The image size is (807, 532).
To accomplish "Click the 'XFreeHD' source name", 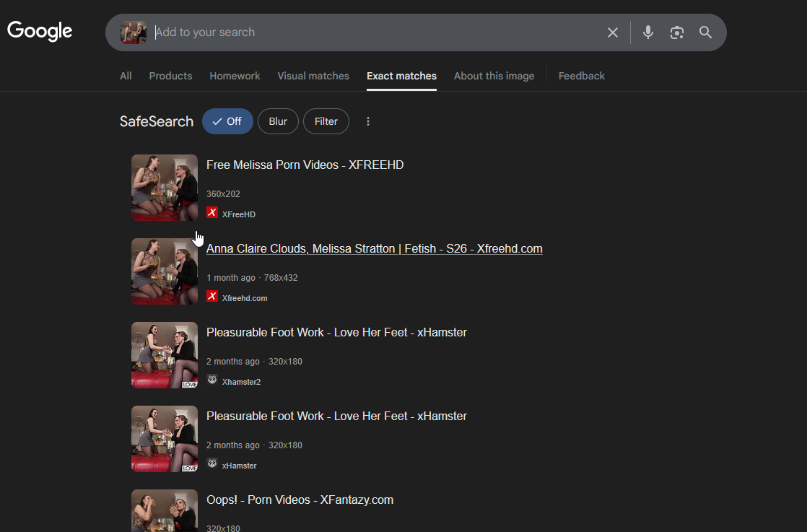I will 238,214.
